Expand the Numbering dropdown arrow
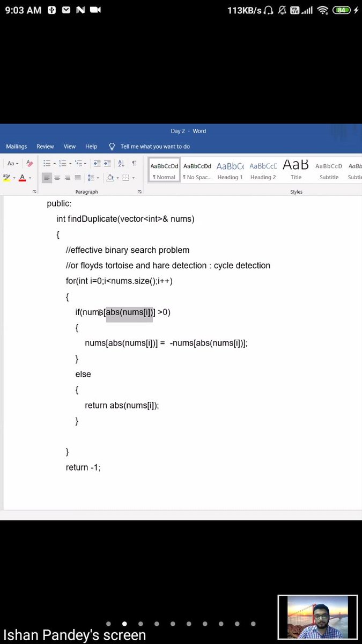The image size is (362, 644). tap(70, 163)
